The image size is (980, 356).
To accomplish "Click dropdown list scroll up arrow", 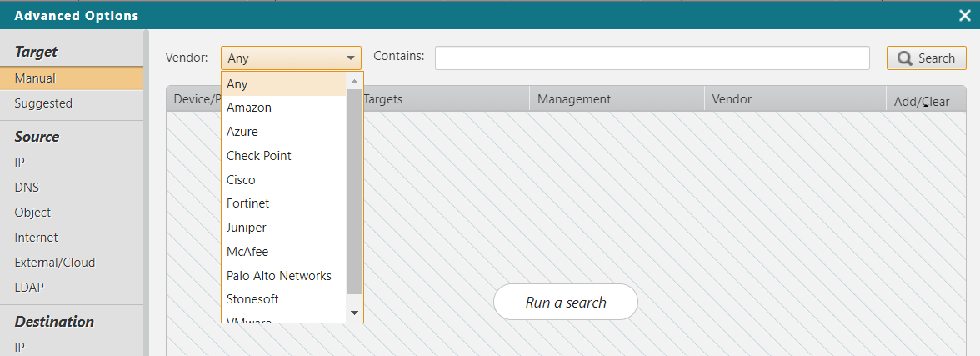I will (354, 81).
